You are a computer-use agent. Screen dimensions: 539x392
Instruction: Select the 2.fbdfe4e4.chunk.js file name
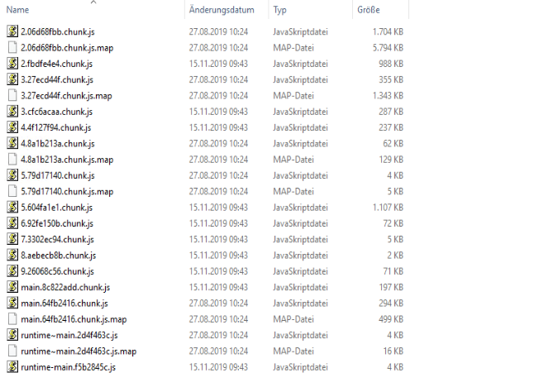click(x=57, y=64)
